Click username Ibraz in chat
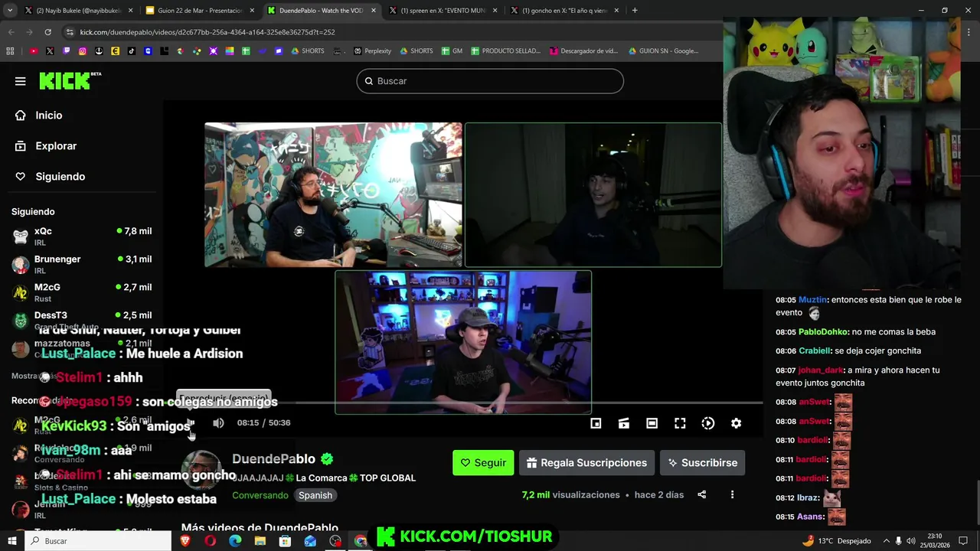The image size is (980, 551). click(808, 497)
